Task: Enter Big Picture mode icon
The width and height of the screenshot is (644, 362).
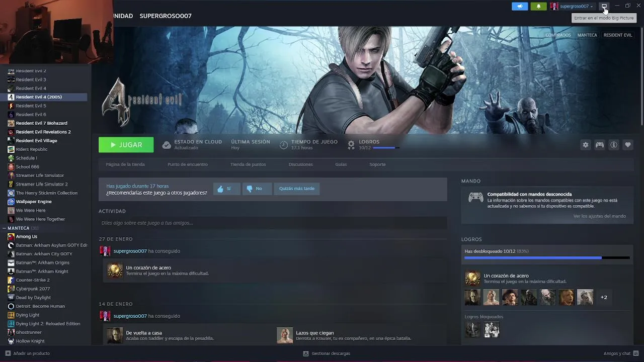Action: pos(604,6)
